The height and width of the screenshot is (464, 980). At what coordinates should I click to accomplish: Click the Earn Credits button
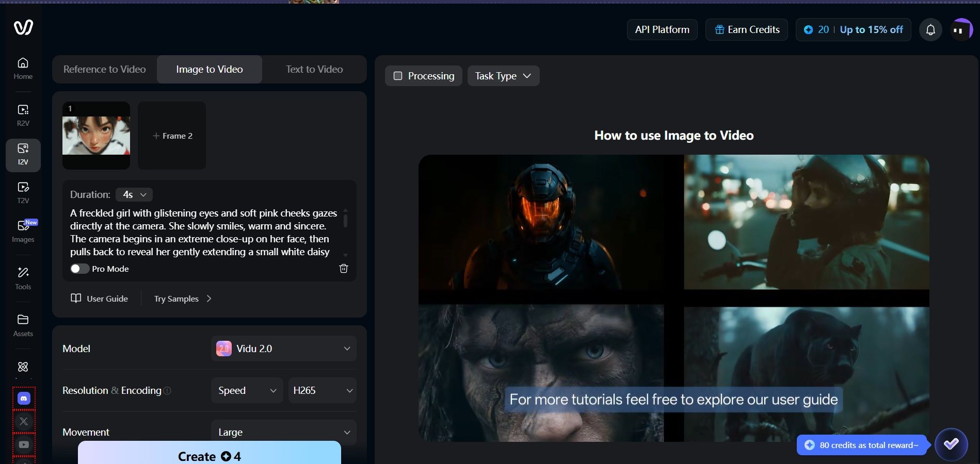pyautogui.click(x=746, y=29)
